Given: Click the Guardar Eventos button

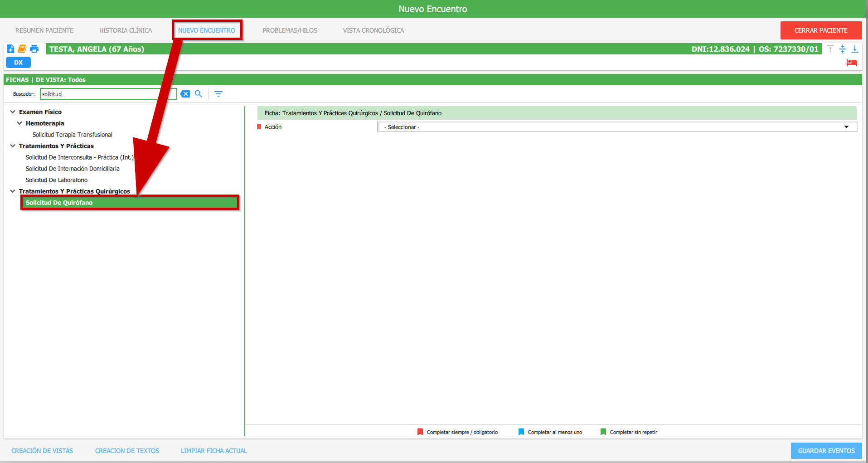Looking at the screenshot, I should pos(826,451).
